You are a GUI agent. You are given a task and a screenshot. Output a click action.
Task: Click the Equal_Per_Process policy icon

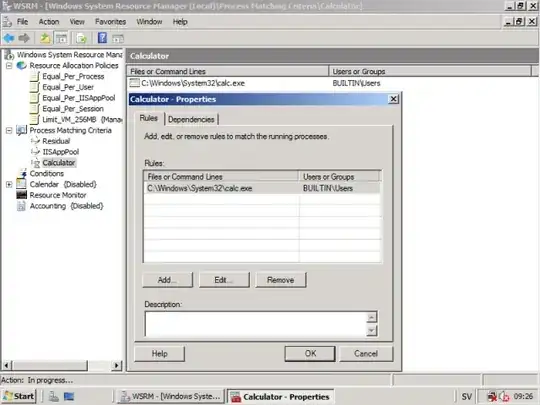[x=34, y=76]
